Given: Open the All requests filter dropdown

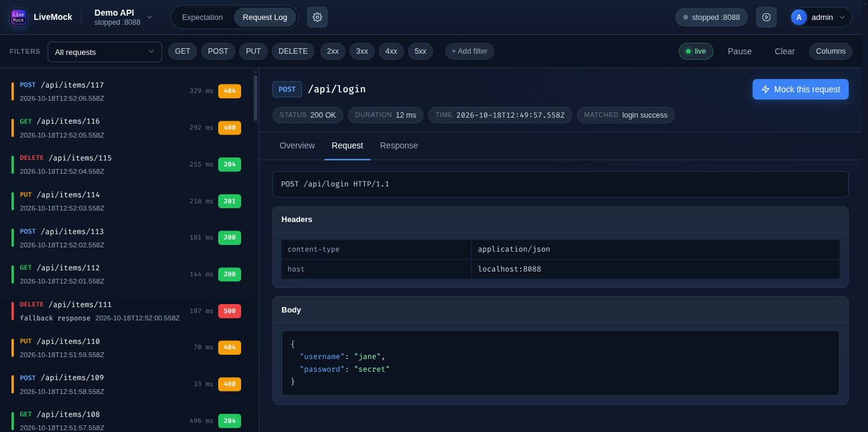Looking at the screenshot, I should (x=105, y=52).
